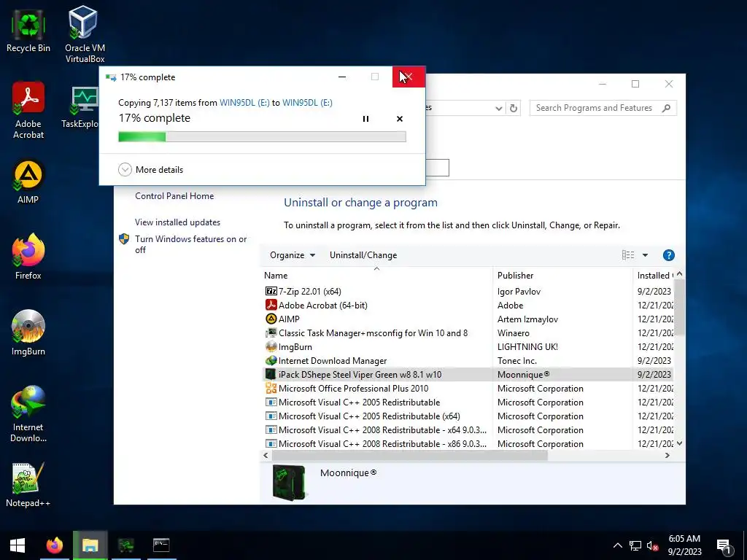Click the horizontal scroll left arrow
Screen dimensions: 747x560
[266, 455]
